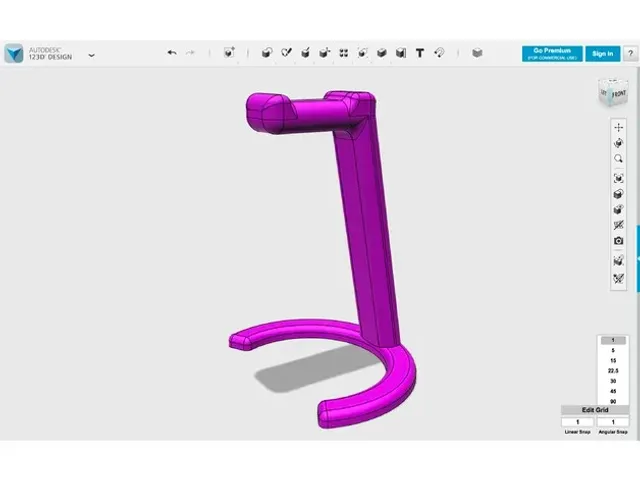Open the Measure tool in toolbar
640x480 pixels.
tap(401, 53)
